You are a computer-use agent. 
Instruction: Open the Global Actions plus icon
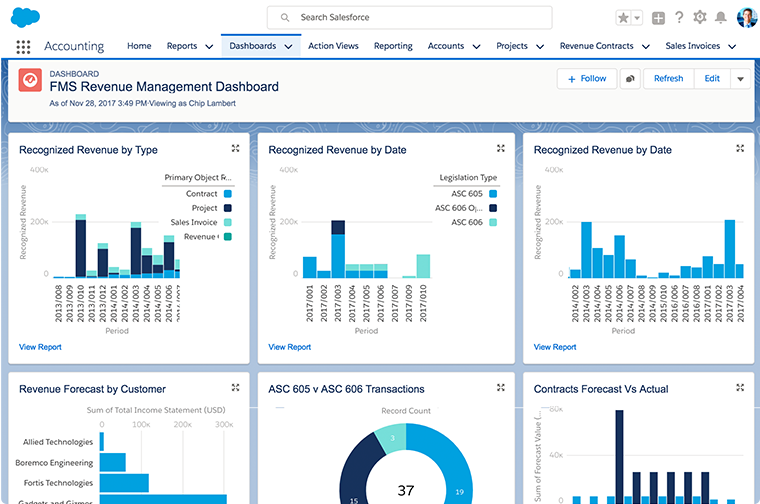[658, 18]
